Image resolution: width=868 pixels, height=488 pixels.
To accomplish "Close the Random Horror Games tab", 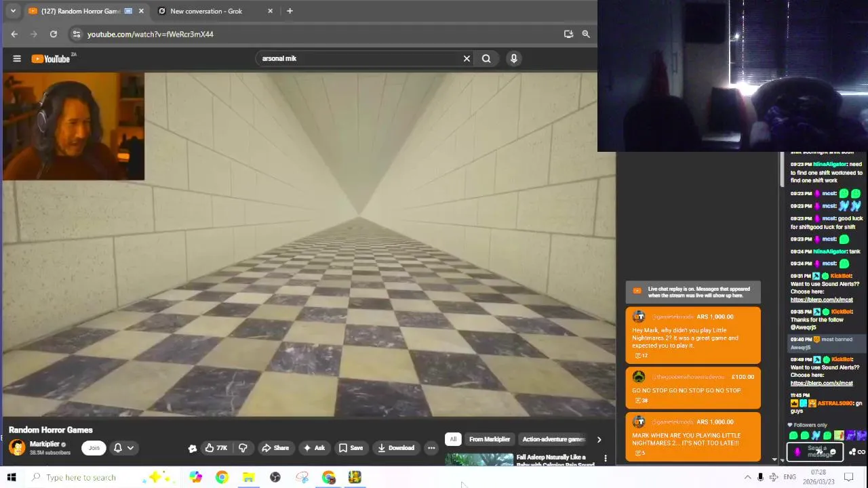I will click(141, 11).
